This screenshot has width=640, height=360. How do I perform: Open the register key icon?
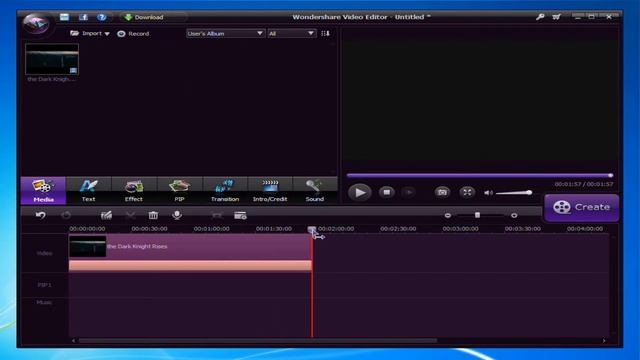click(540, 17)
